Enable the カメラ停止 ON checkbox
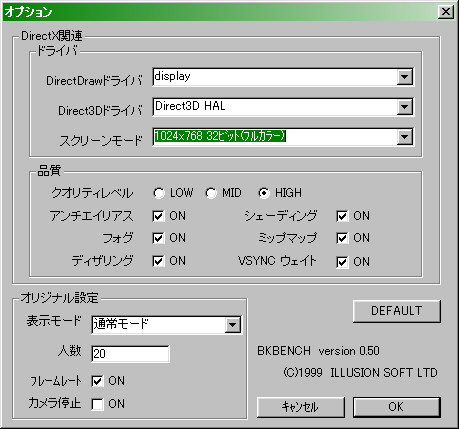Screen dimensions: 459x429 (97, 404)
